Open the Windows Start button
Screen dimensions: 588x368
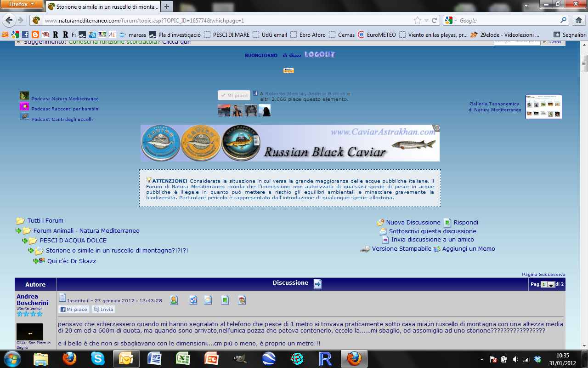(x=12, y=358)
